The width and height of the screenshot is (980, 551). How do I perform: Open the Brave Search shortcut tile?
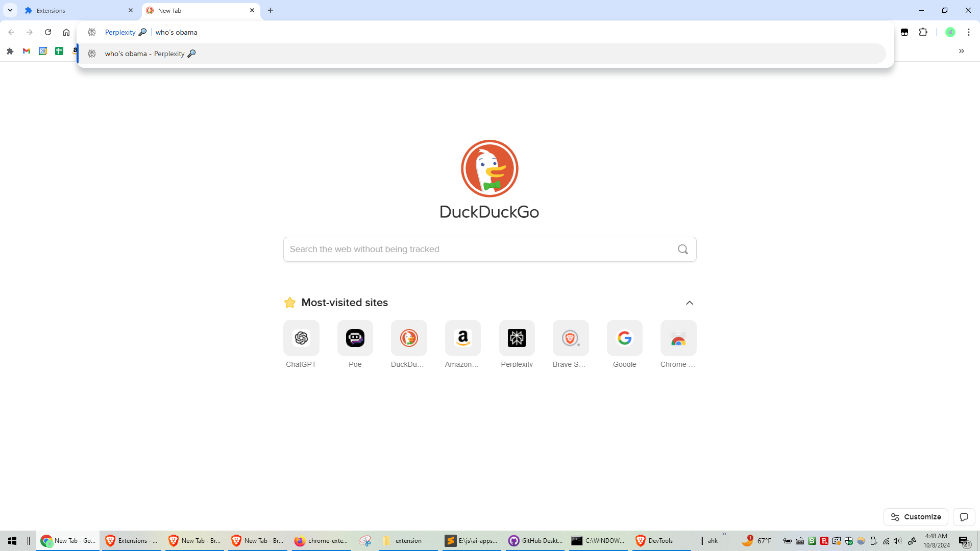click(570, 338)
